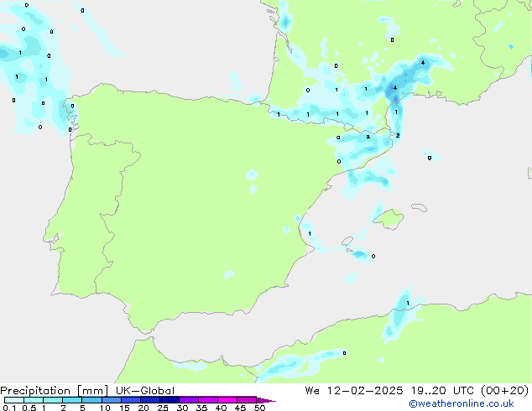Click the 'Precipitation [mm]' title text

click(55, 391)
